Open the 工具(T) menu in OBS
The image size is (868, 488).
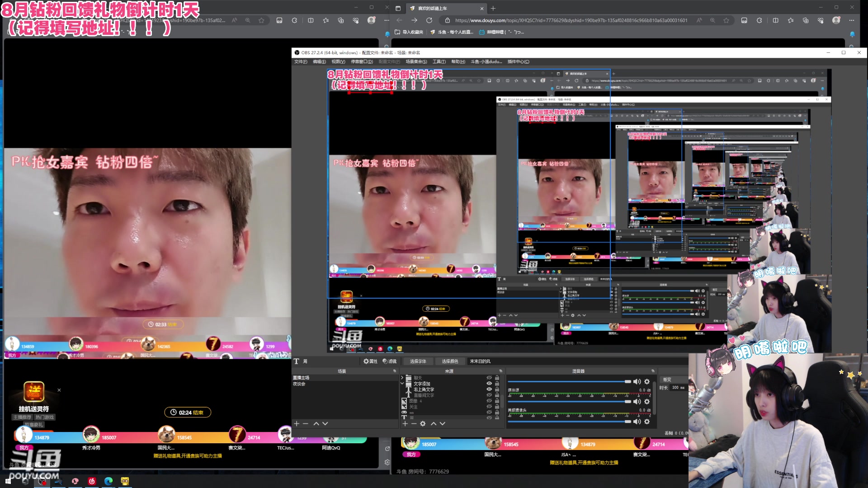(439, 61)
